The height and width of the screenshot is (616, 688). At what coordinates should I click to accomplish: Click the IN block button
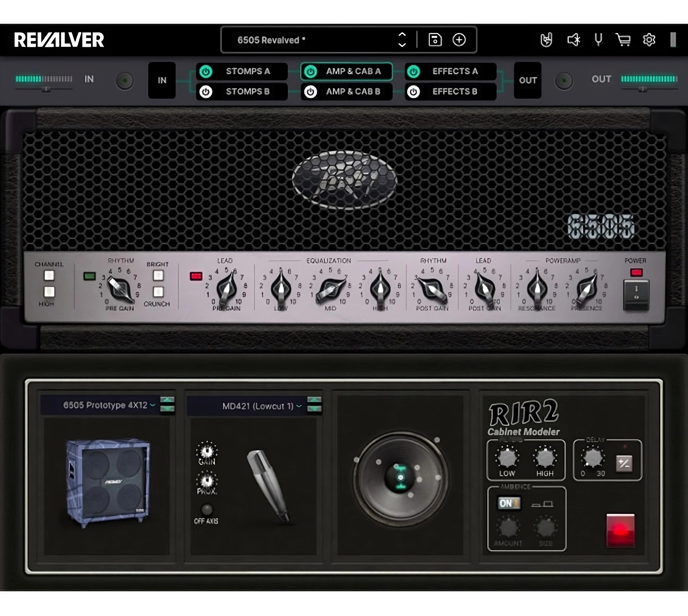click(162, 81)
